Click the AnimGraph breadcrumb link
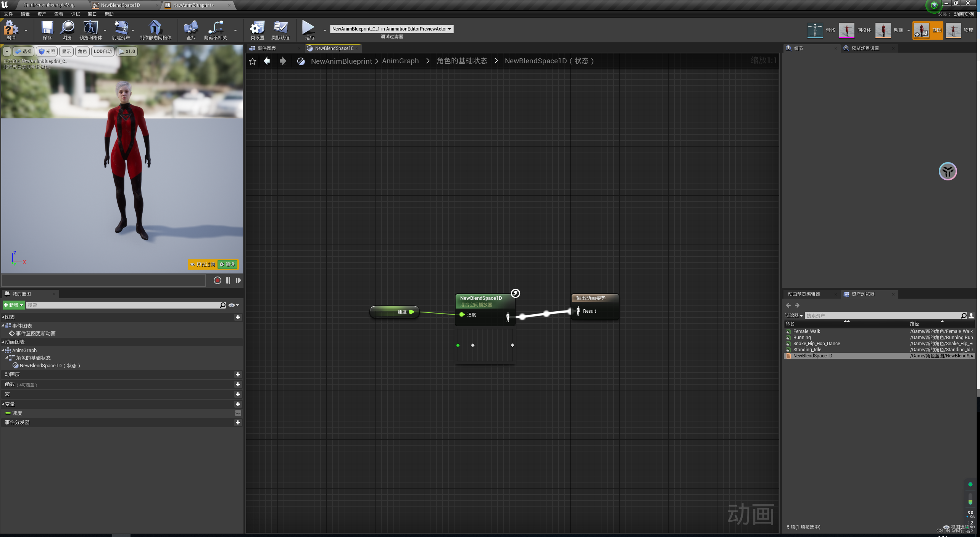Image resolution: width=980 pixels, height=537 pixels. pyautogui.click(x=400, y=61)
